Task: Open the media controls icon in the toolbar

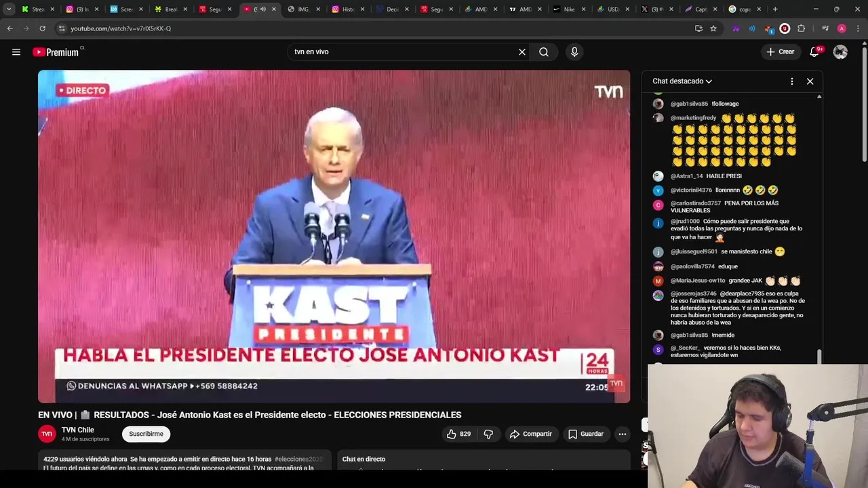Action: point(825,28)
